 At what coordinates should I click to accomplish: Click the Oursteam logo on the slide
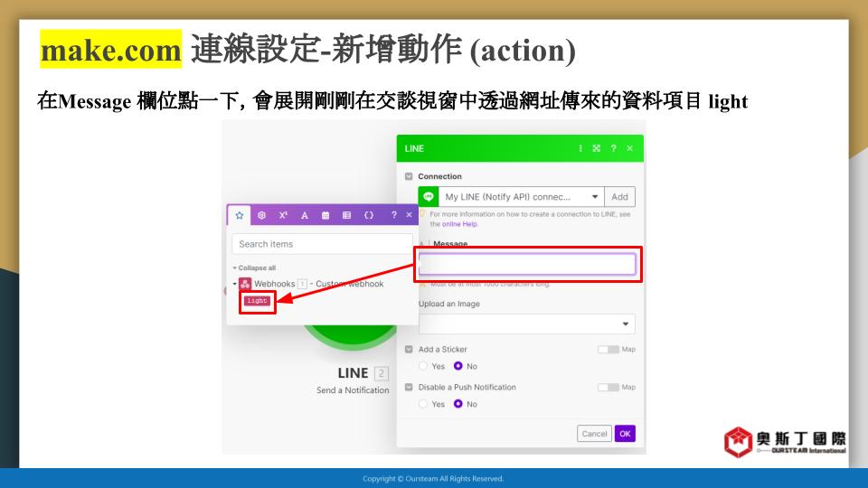click(785, 442)
